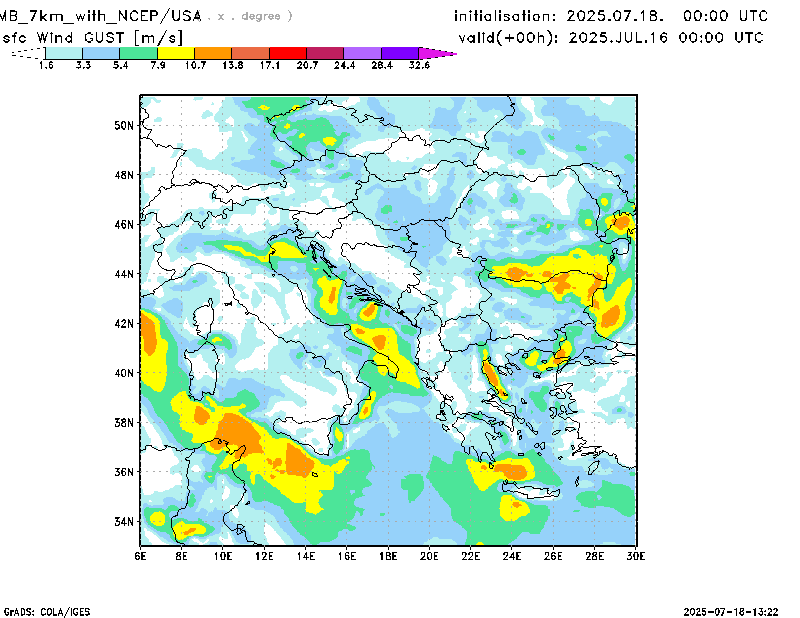Click the 38N latitude label
Image resolution: width=800 pixels, height=618 pixels.
[124, 423]
